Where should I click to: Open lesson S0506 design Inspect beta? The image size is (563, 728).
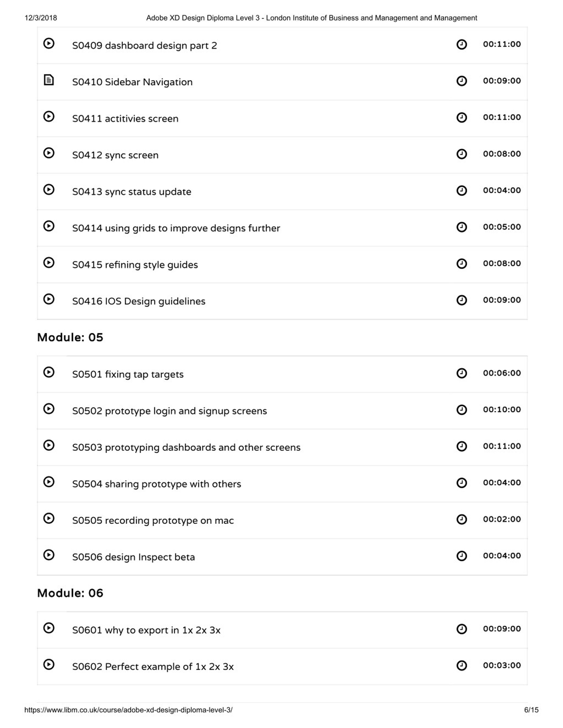point(133,557)
